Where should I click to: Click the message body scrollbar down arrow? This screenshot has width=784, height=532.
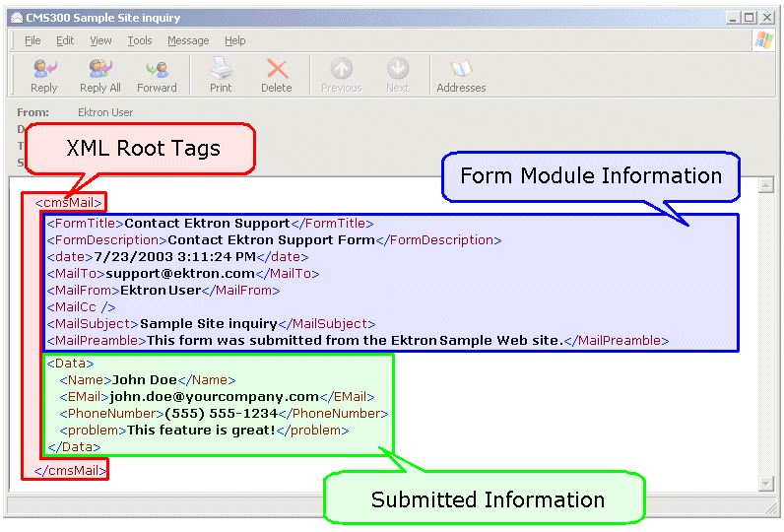click(x=766, y=483)
